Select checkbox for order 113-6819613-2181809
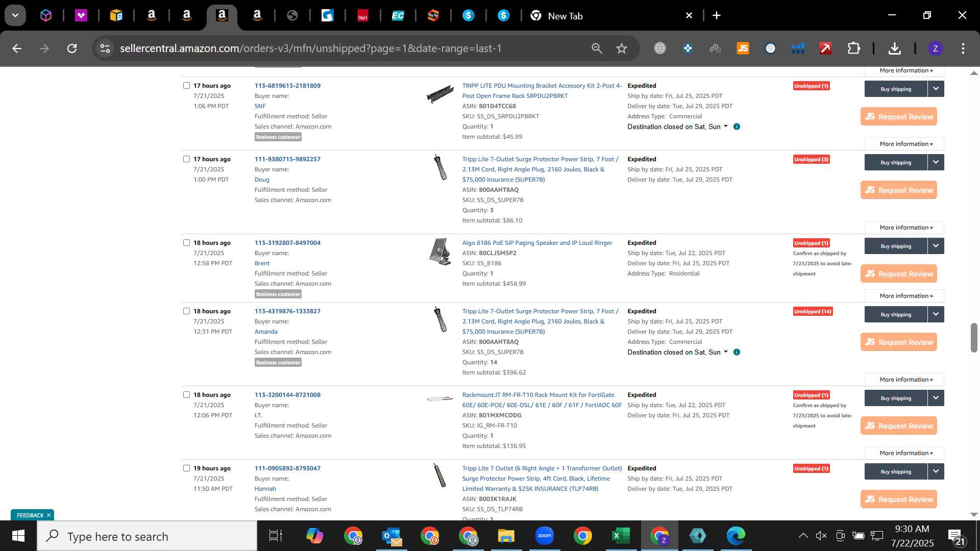Viewport: 980px width, 551px height. point(186,85)
